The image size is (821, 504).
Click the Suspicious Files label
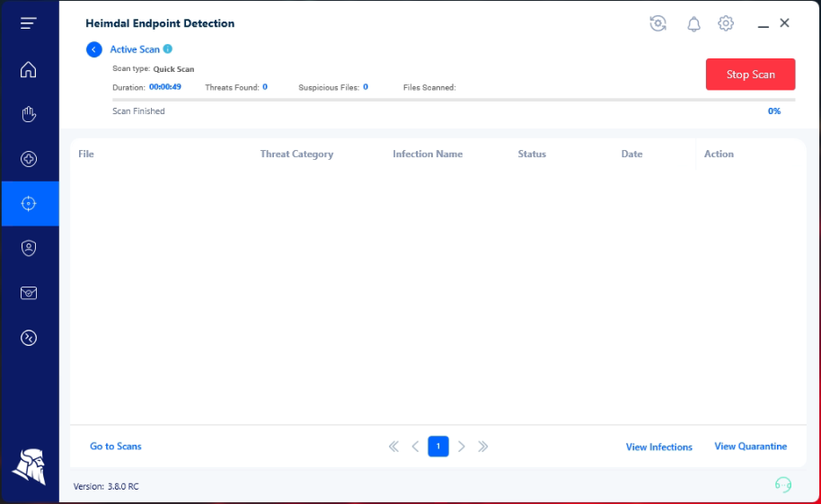tap(329, 87)
